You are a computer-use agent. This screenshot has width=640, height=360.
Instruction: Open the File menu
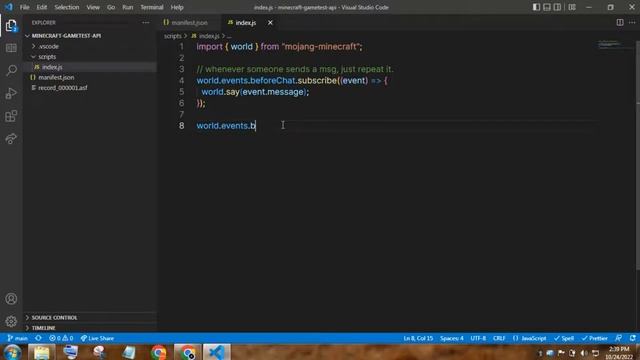pos(24,7)
